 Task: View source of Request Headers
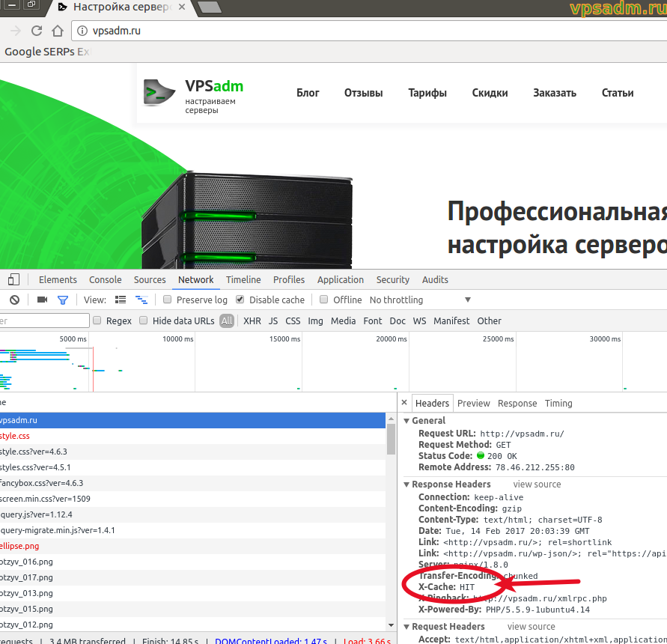(531, 627)
